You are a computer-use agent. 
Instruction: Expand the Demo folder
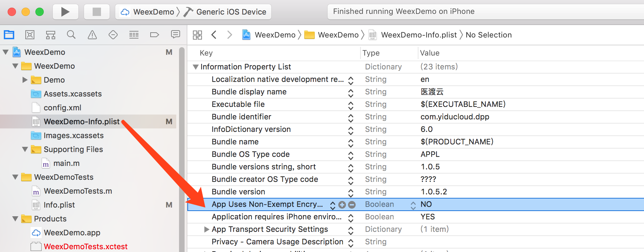25,80
